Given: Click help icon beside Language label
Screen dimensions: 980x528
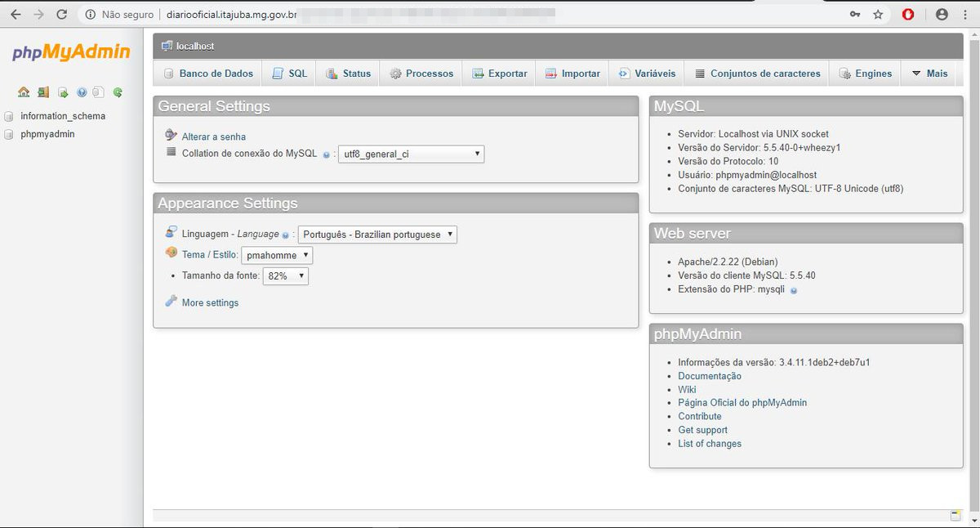Looking at the screenshot, I should click(286, 235).
